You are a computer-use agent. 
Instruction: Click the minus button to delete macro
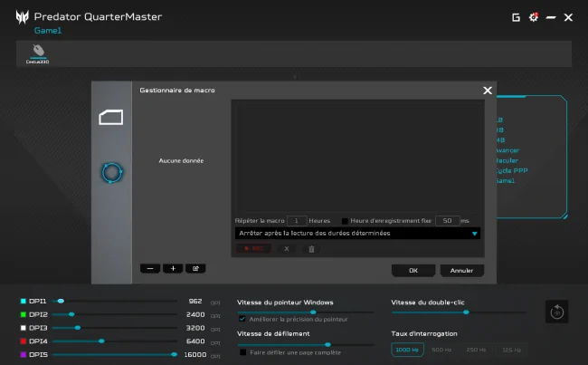coord(150,268)
